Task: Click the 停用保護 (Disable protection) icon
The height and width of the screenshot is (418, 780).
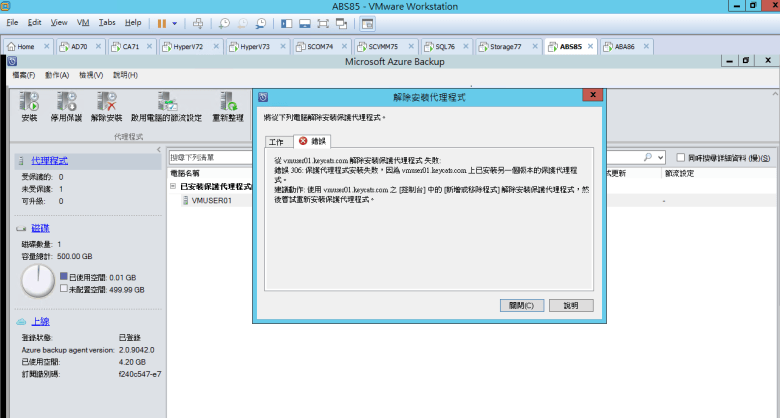Action: pyautogui.click(x=66, y=101)
